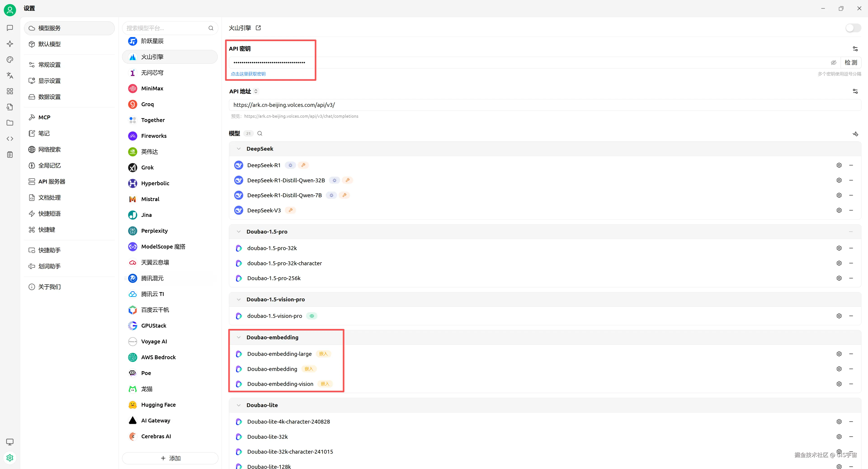Open API key settings slider icon

855,49
